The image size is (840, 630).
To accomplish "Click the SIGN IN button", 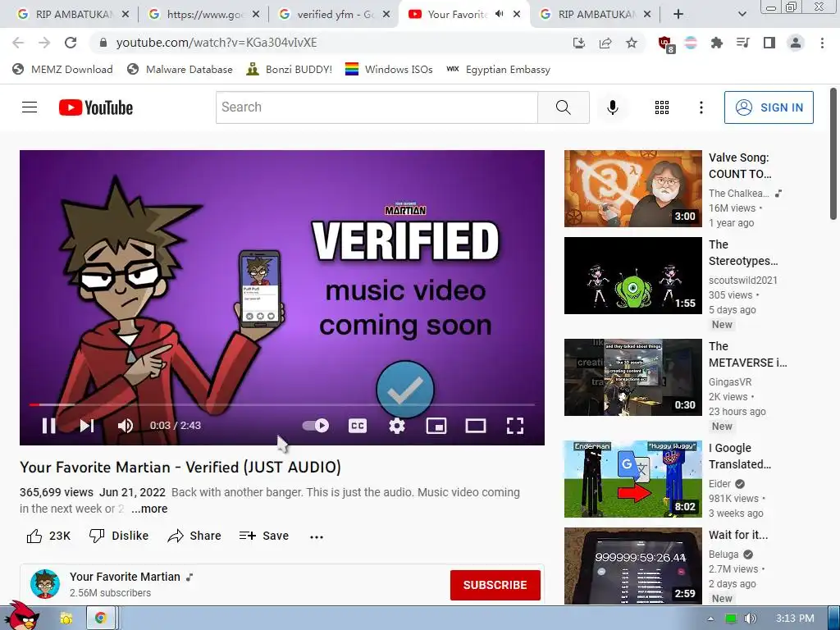I will pos(769,107).
